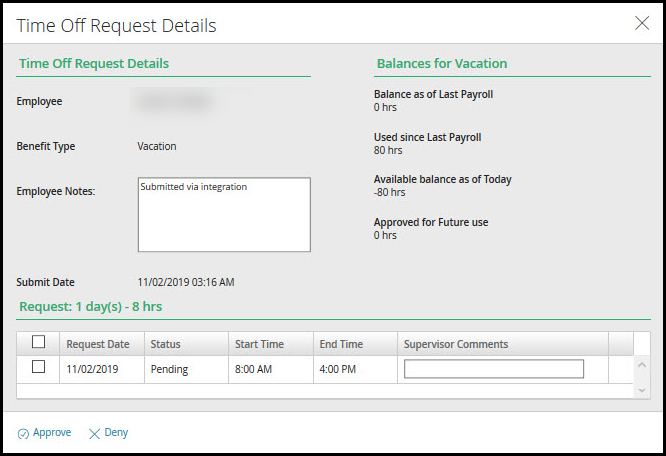666x456 pixels.
Task: Click the Supervisor Comments column header
Action: coord(456,344)
